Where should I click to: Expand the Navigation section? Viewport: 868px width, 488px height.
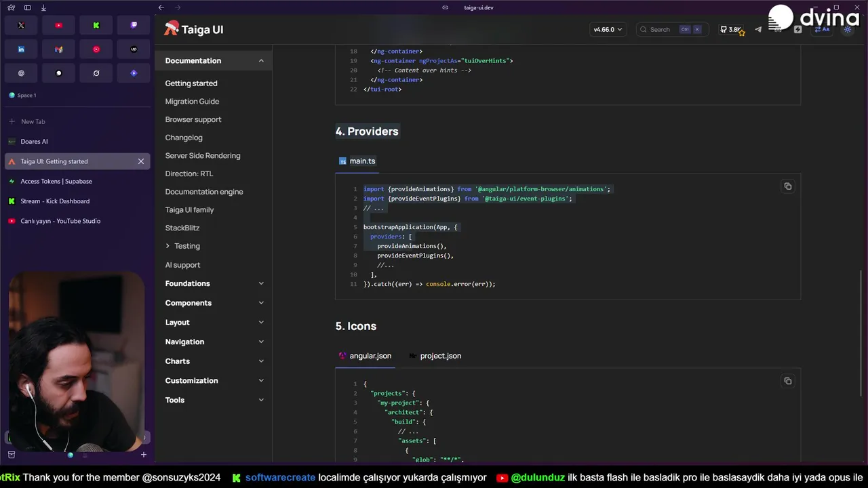pos(214,342)
